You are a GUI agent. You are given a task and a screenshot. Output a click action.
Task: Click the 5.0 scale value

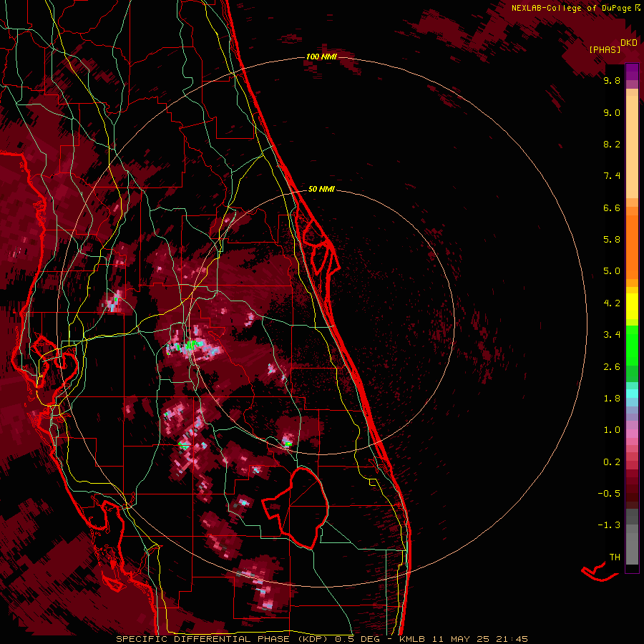(x=612, y=271)
